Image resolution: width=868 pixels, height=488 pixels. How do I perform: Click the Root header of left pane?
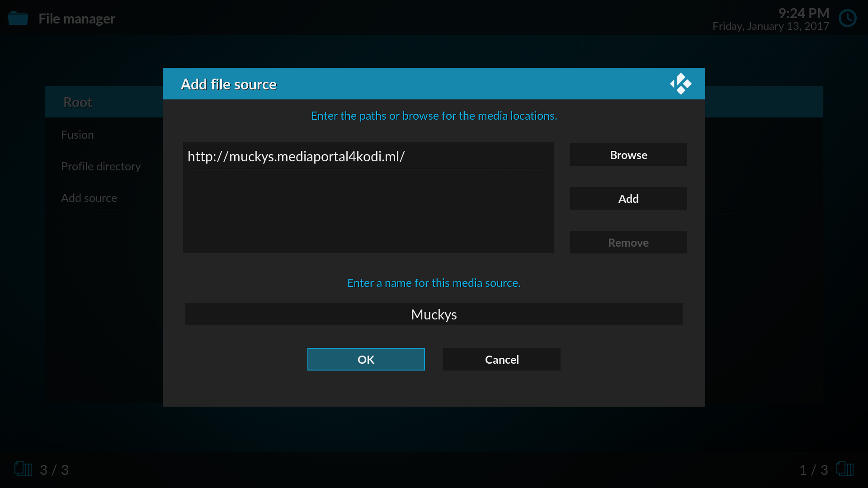(78, 102)
